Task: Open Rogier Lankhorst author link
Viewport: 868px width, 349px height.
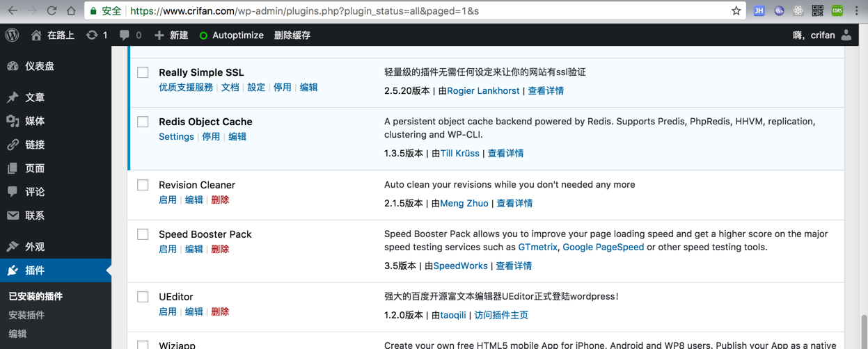Action: click(483, 91)
